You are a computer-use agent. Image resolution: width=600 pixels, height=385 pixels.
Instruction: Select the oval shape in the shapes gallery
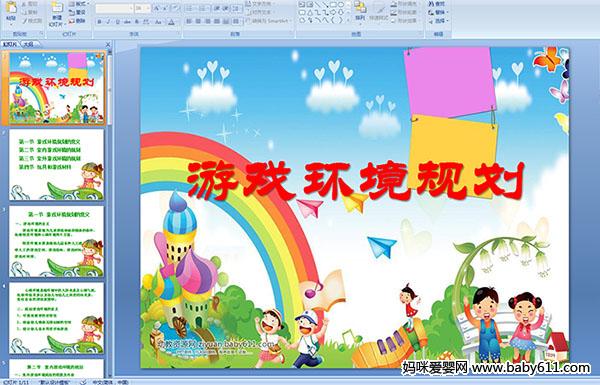340,4
